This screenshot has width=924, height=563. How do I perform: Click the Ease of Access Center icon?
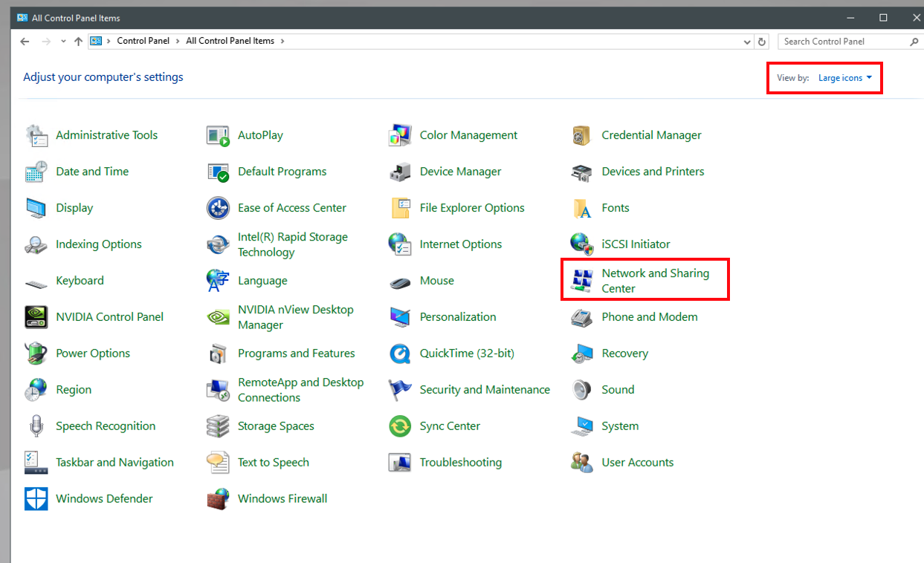click(218, 208)
